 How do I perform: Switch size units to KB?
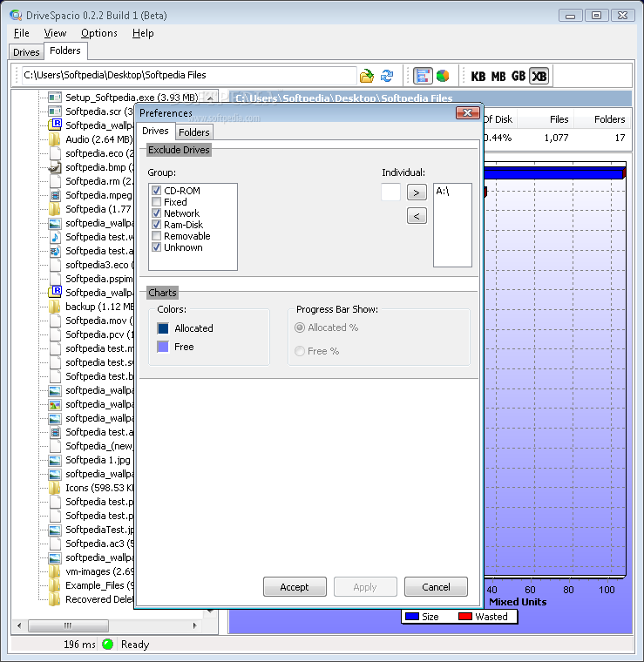pos(478,77)
